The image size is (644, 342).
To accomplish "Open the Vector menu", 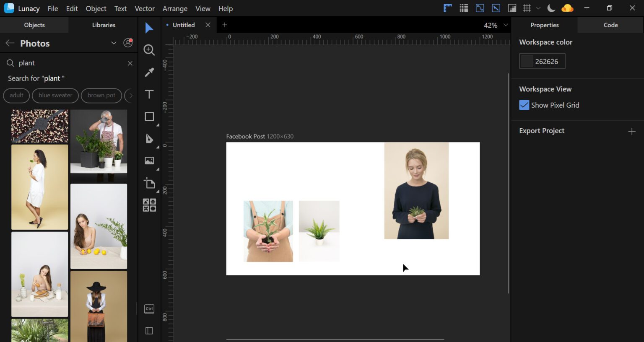I will (x=145, y=8).
